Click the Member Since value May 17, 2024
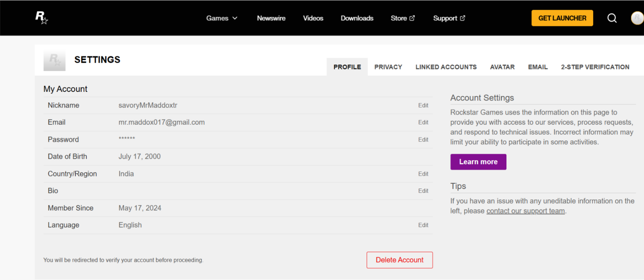 (x=140, y=208)
